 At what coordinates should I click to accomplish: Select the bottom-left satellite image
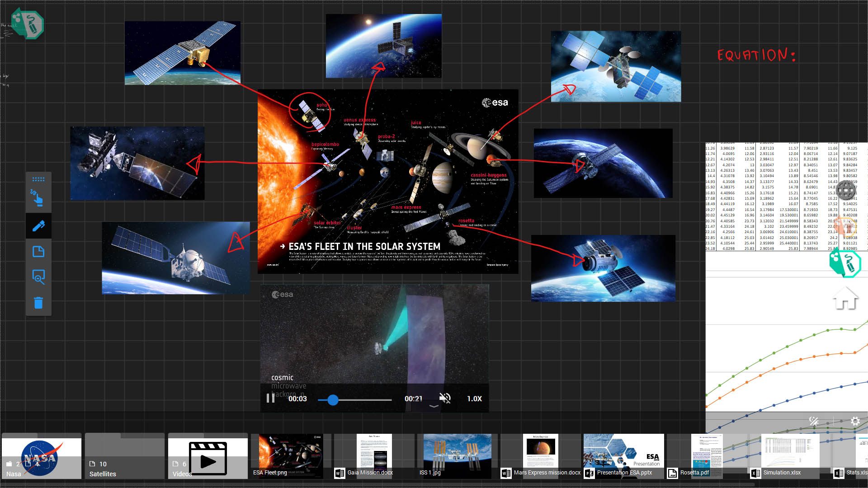pos(176,258)
